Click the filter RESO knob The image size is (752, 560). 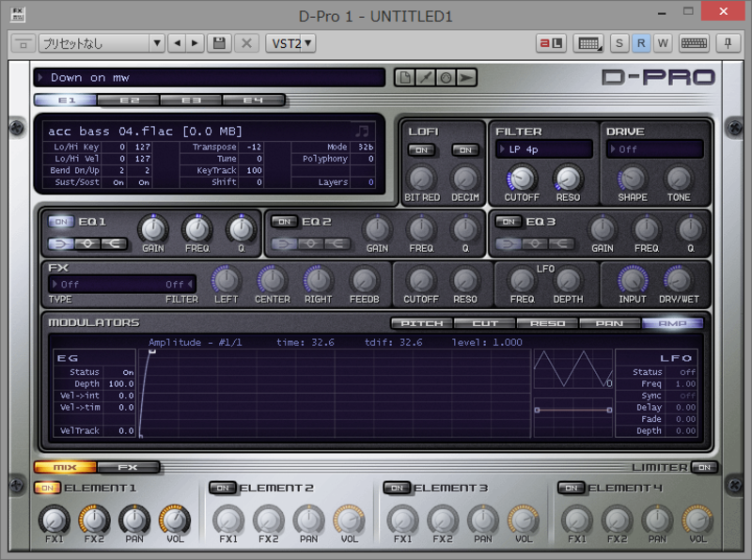pyautogui.click(x=568, y=179)
